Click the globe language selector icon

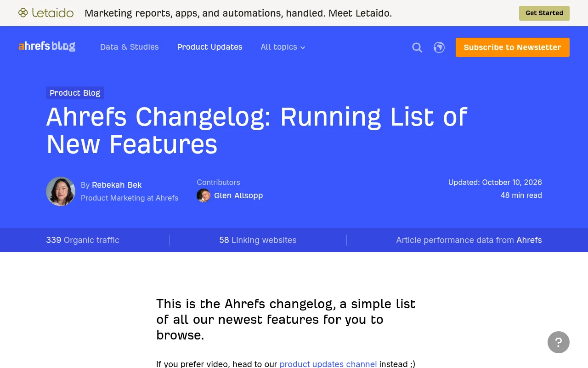[439, 47]
